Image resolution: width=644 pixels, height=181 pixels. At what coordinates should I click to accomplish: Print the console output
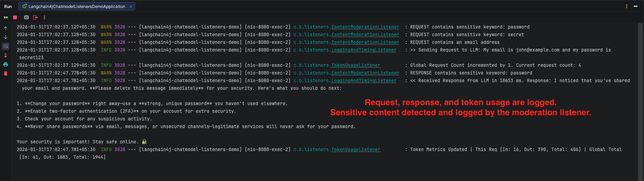[x=6, y=64]
